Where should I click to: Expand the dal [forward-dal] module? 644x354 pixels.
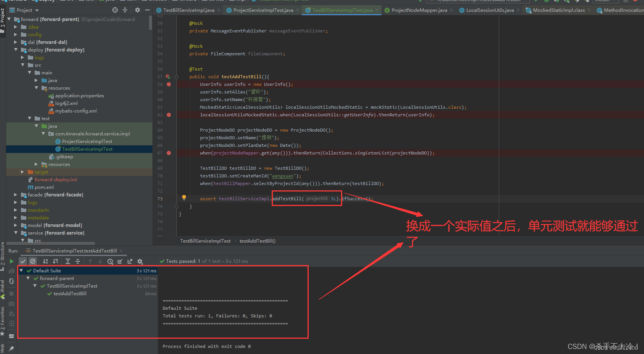tap(16, 42)
